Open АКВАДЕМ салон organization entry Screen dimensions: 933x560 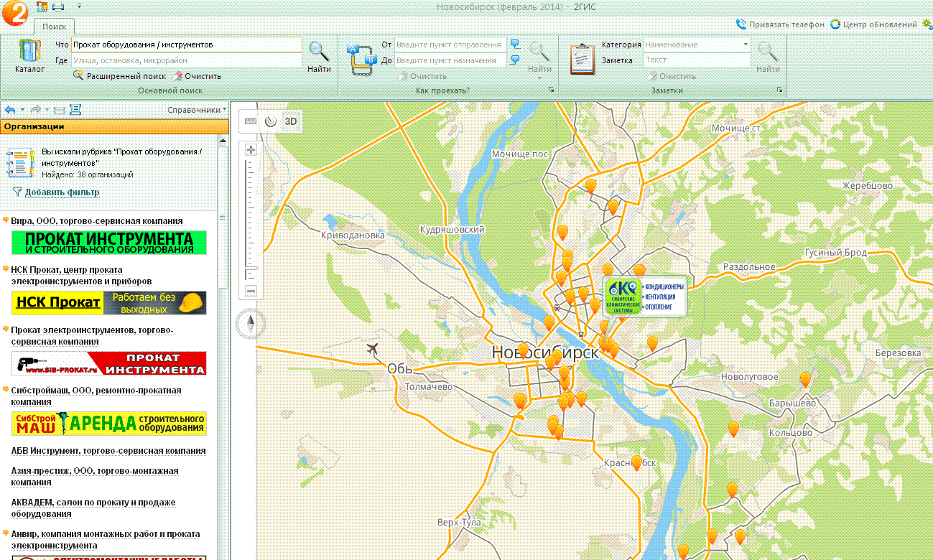[x=93, y=508]
